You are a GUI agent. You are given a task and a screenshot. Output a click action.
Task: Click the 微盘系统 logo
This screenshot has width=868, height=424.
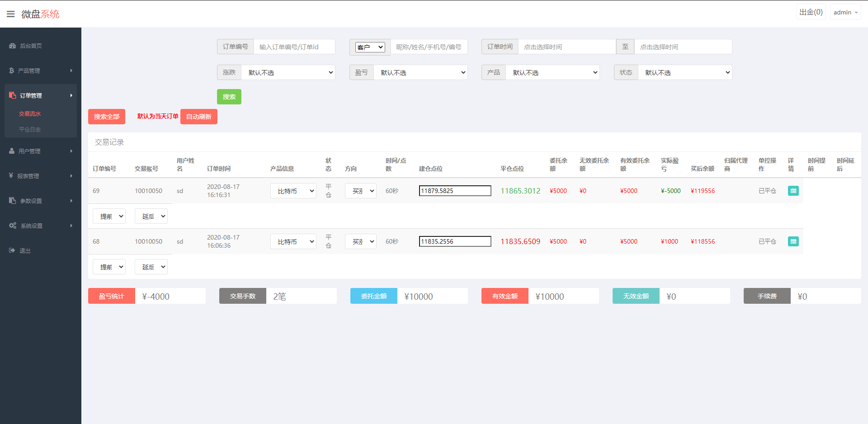coord(40,14)
